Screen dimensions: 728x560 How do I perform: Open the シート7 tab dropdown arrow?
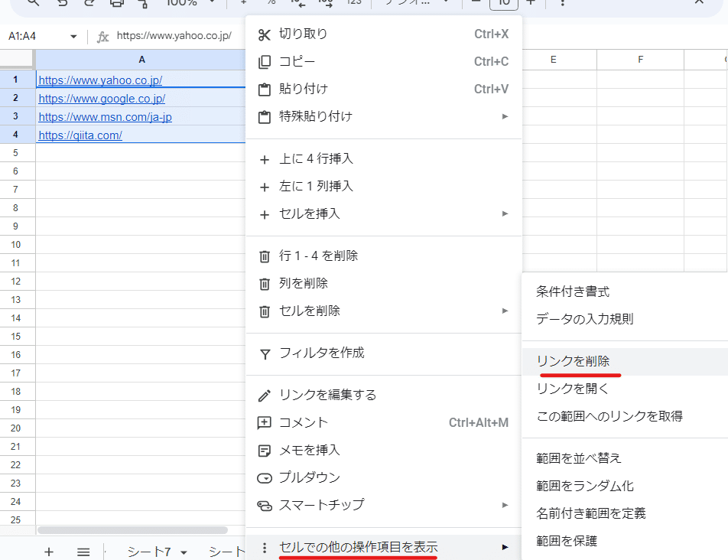pos(184,552)
